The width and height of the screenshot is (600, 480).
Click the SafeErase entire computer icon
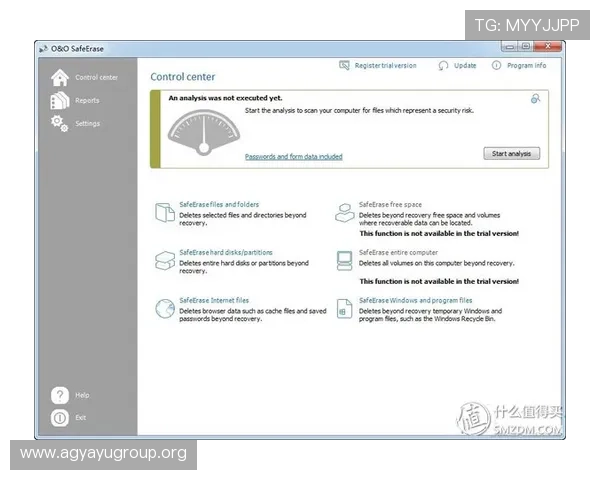click(344, 261)
